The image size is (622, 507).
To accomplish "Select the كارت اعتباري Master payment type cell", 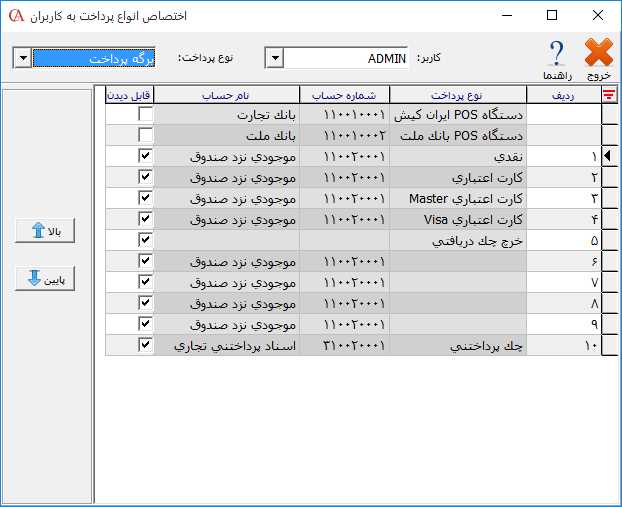I will [462, 199].
